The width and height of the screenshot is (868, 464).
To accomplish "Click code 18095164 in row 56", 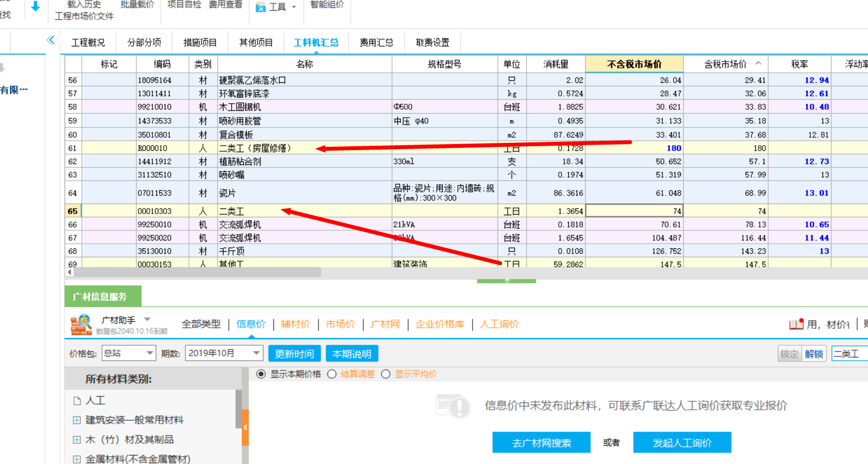I will pos(155,80).
